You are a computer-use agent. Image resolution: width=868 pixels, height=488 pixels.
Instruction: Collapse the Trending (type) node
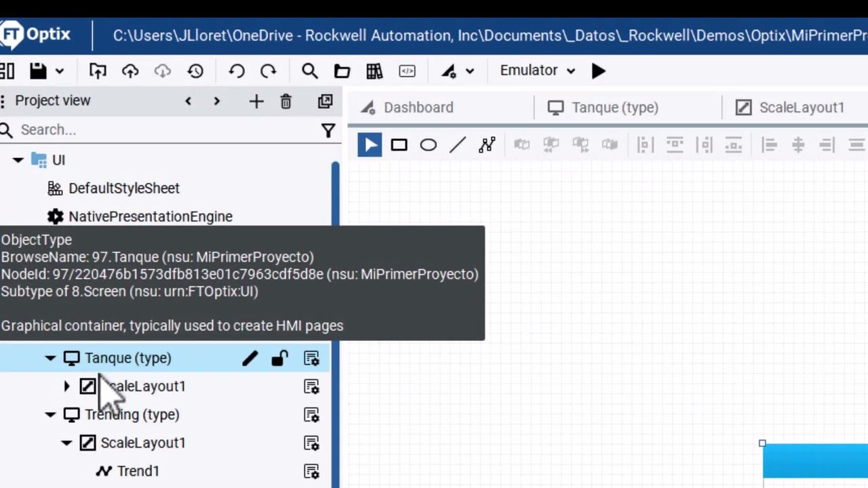50,415
